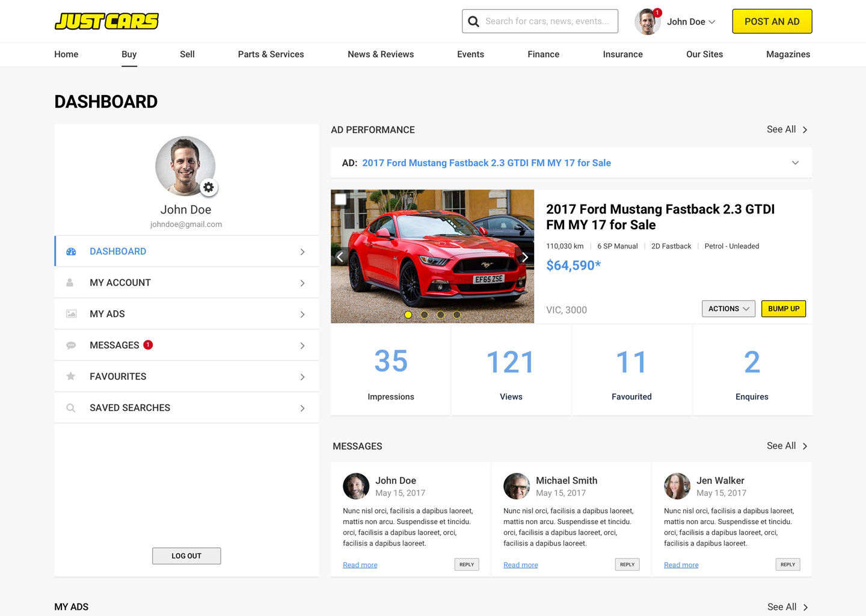Click the Just Cars logo

[x=106, y=21]
